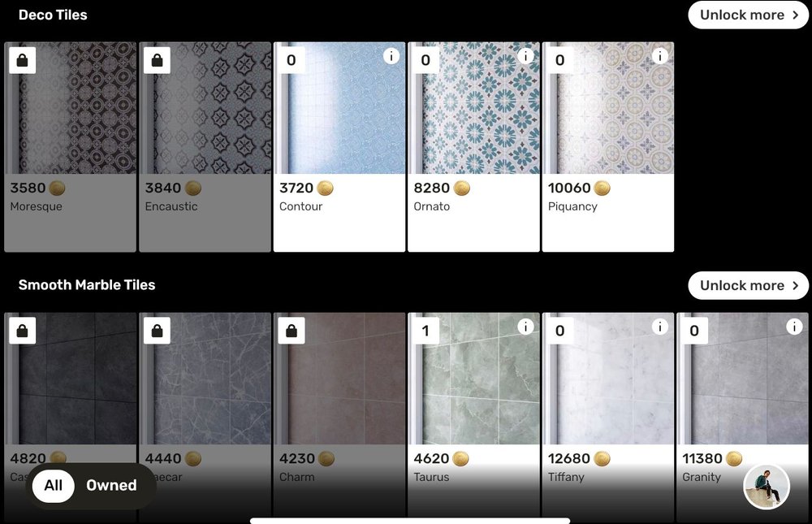Tap the lock icon on Moresque tile
This screenshot has height=524, width=812.
tap(22, 60)
